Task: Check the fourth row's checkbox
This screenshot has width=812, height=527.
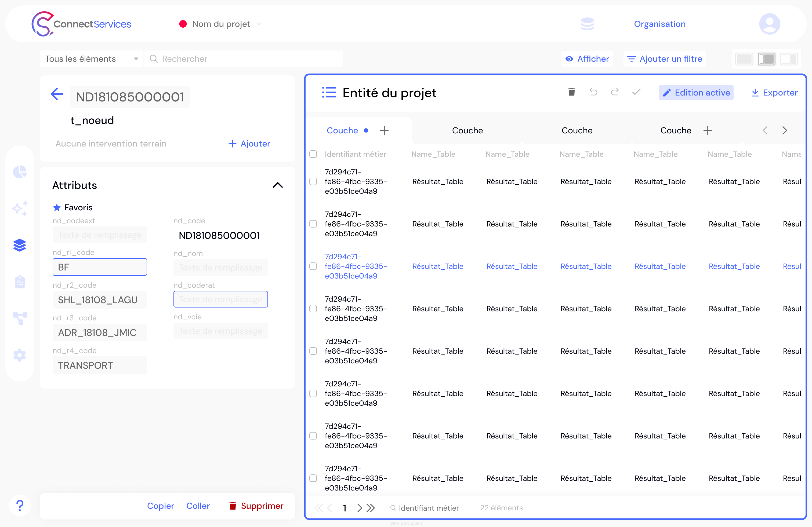Action: coord(313,309)
